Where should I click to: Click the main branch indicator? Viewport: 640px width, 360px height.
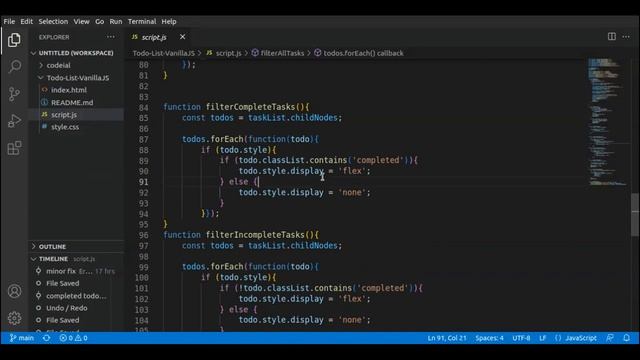tap(22, 338)
